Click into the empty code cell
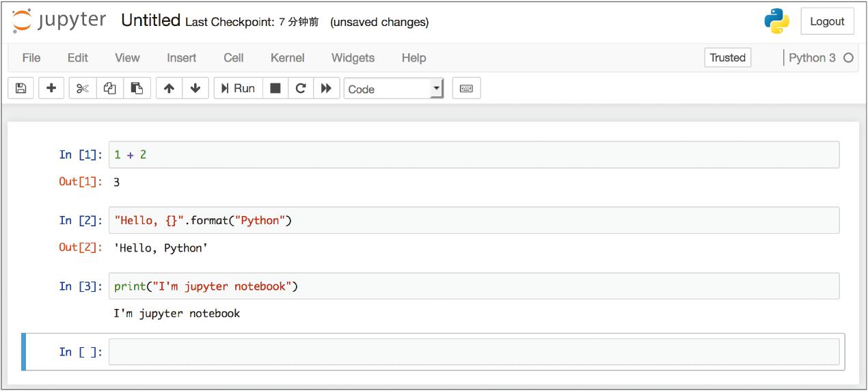The width and height of the screenshot is (868, 391). tap(474, 351)
